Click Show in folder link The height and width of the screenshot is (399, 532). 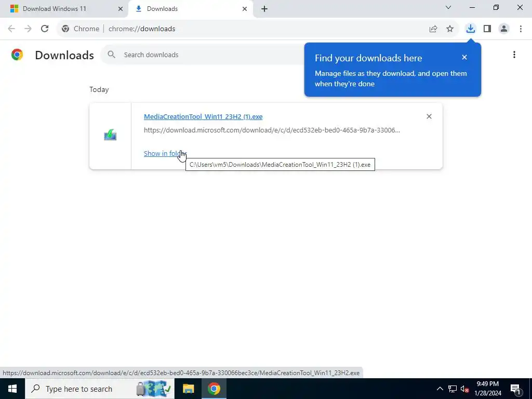[165, 153]
